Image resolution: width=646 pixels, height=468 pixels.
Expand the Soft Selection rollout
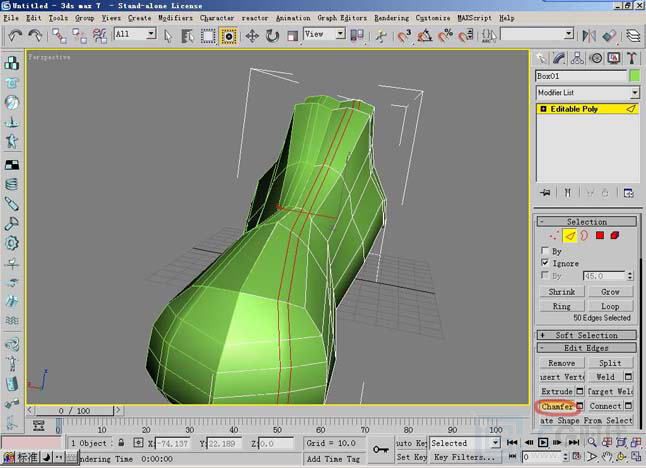pos(587,335)
